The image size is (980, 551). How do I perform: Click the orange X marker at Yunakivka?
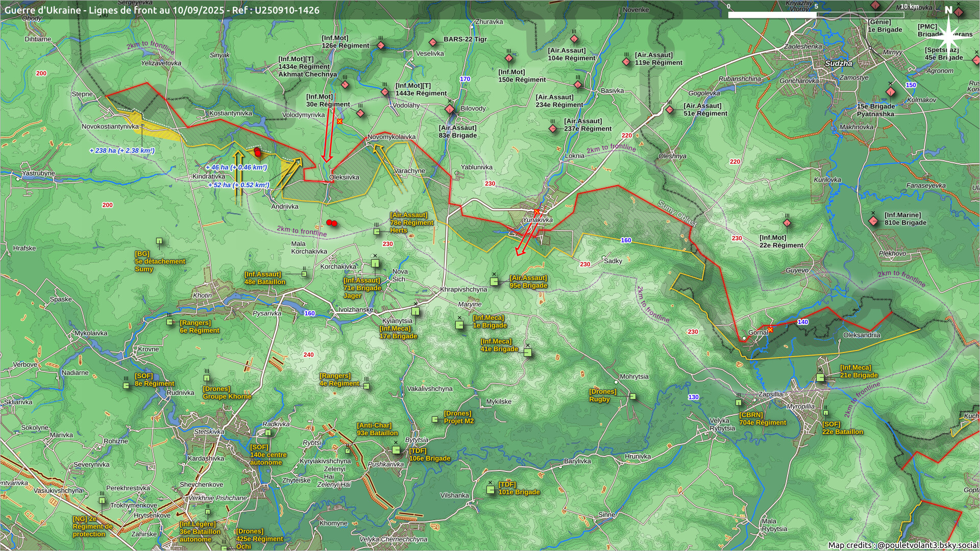[536, 211]
